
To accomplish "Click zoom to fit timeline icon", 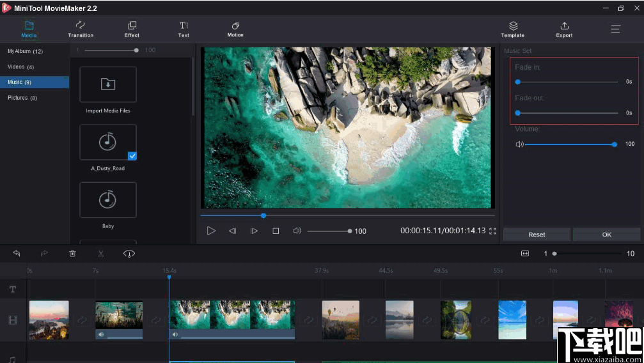I will [525, 253].
